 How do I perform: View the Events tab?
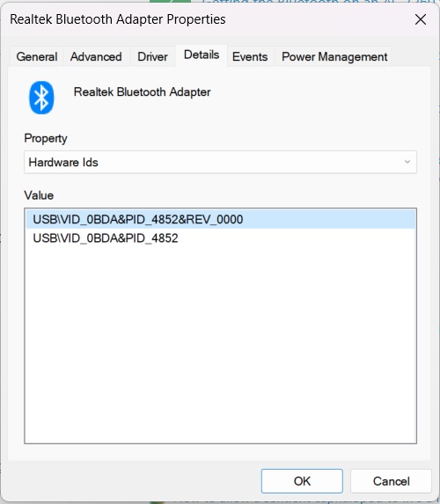[x=250, y=57]
